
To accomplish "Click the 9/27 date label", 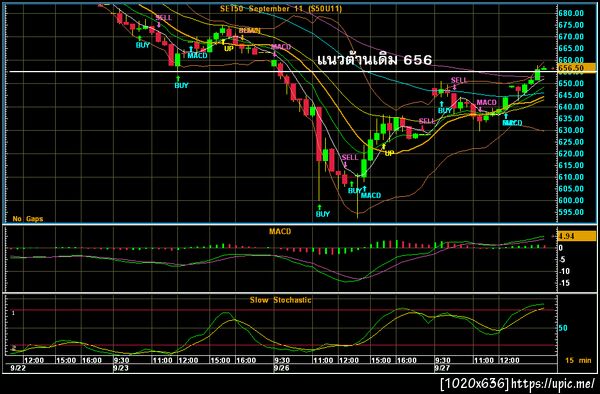I will tap(442, 368).
